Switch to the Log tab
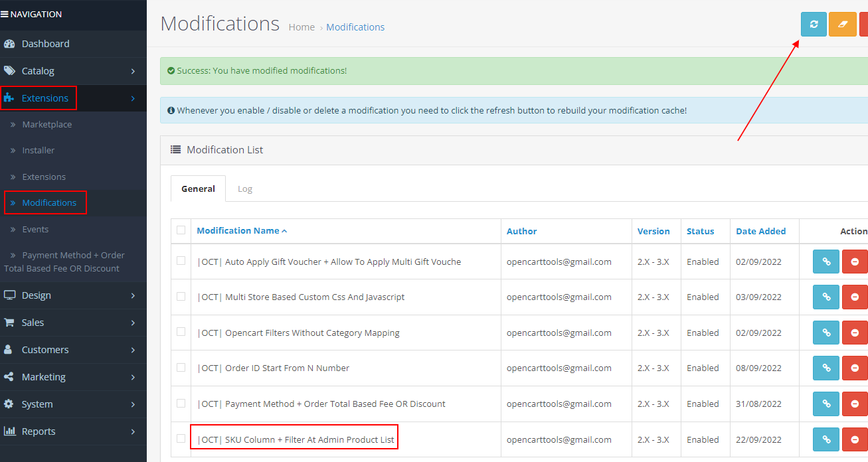The width and height of the screenshot is (868, 462). 245,189
